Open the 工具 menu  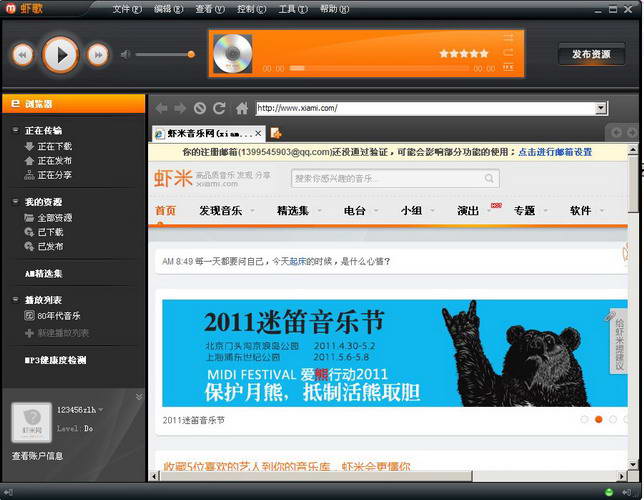[293, 9]
